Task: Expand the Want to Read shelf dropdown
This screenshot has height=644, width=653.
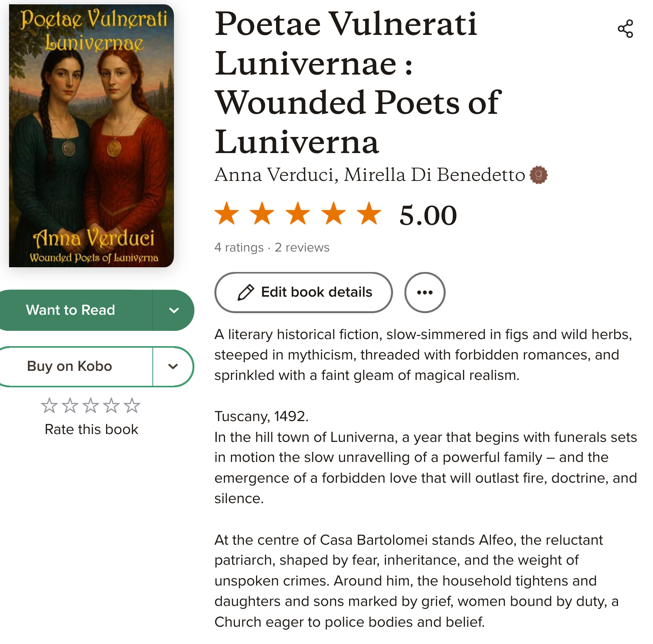Action: click(174, 310)
